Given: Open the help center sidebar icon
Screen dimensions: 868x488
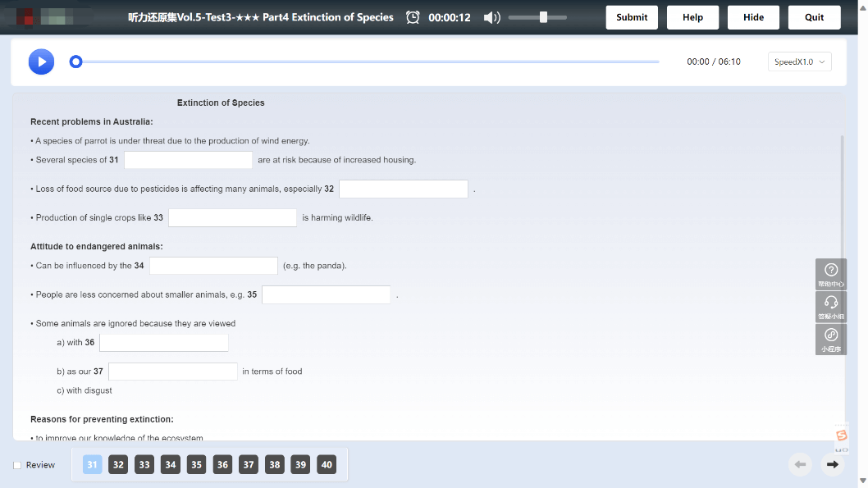Looking at the screenshot, I should pyautogui.click(x=831, y=274).
